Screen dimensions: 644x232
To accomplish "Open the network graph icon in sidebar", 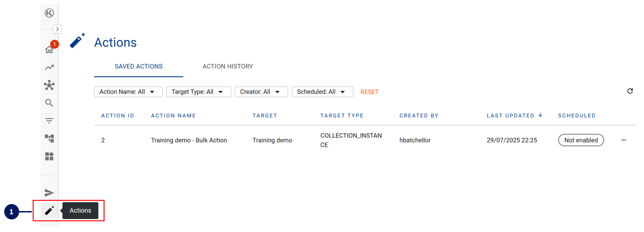I will [49, 85].
